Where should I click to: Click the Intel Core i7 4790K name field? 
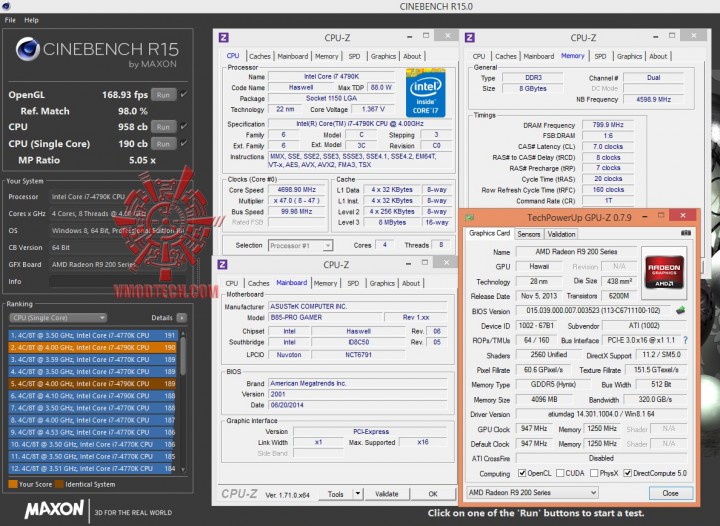click(x=332, y=76)
